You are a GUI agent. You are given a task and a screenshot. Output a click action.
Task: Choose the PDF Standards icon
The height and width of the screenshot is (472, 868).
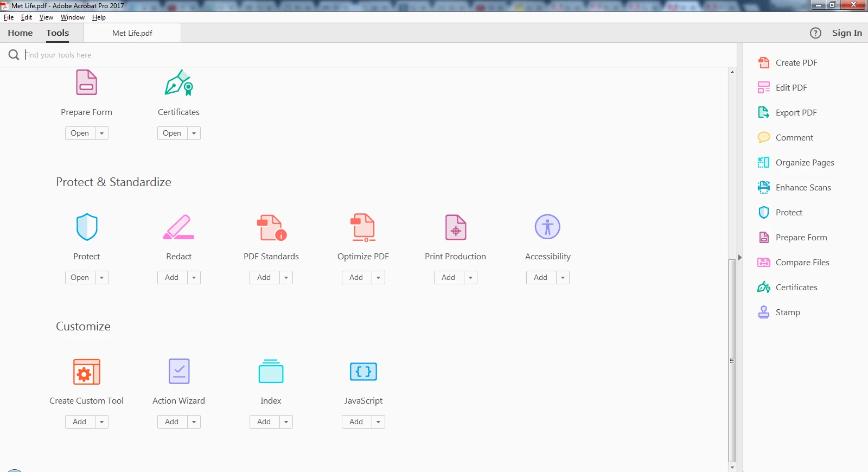[271, 227]
